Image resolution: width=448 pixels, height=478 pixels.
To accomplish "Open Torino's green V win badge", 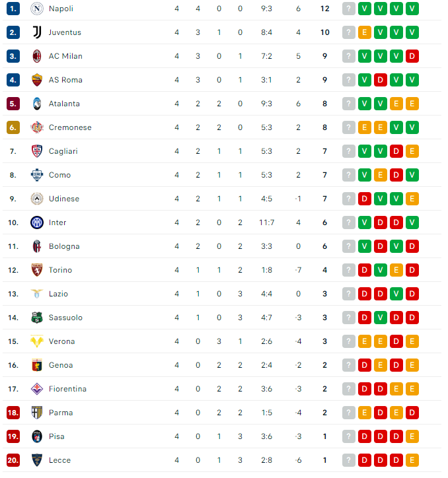I will pos(381,270).
